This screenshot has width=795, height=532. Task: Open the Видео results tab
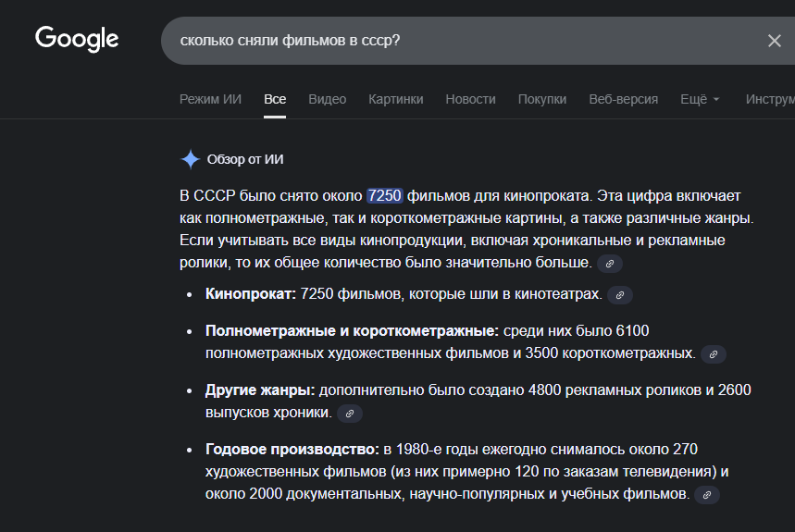pyautogui.click(x=327, y=99)
